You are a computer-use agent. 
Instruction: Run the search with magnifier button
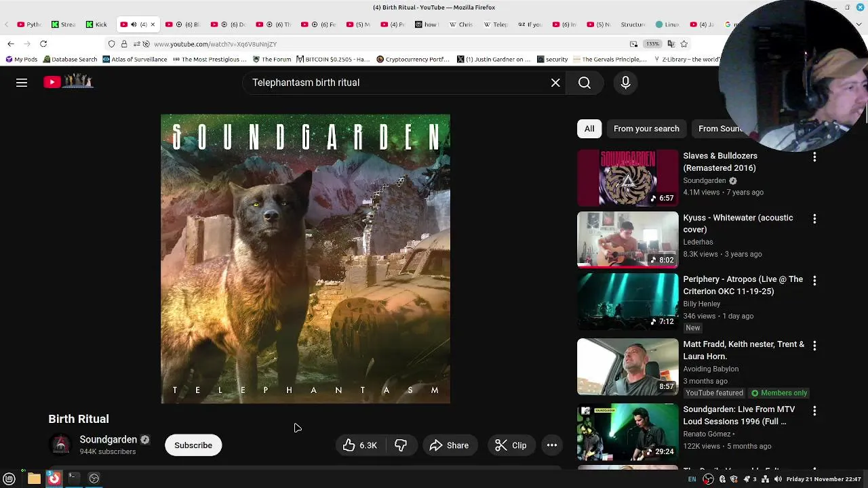585,83
